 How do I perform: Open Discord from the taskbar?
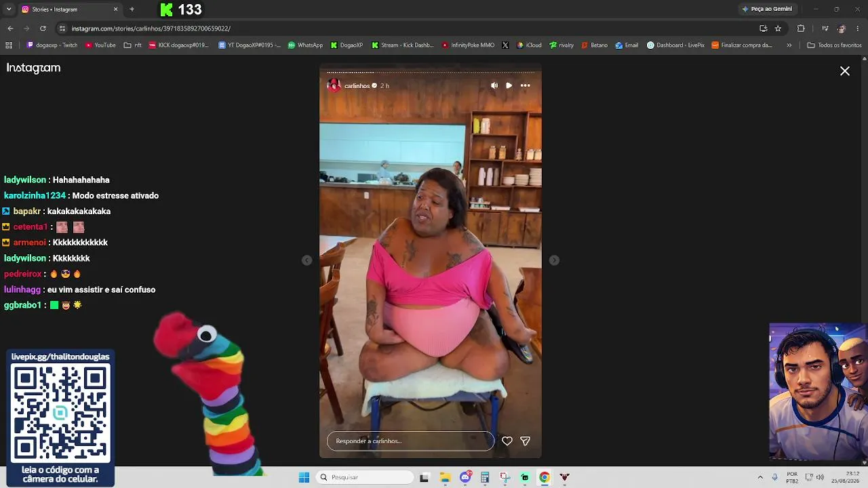tap(465, 477)
